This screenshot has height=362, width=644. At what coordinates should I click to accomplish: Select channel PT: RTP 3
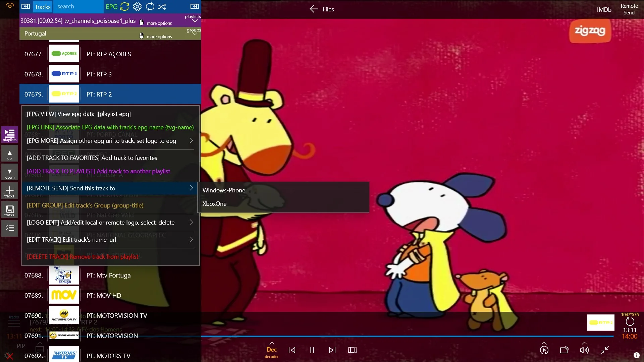(x=110, y=74)
